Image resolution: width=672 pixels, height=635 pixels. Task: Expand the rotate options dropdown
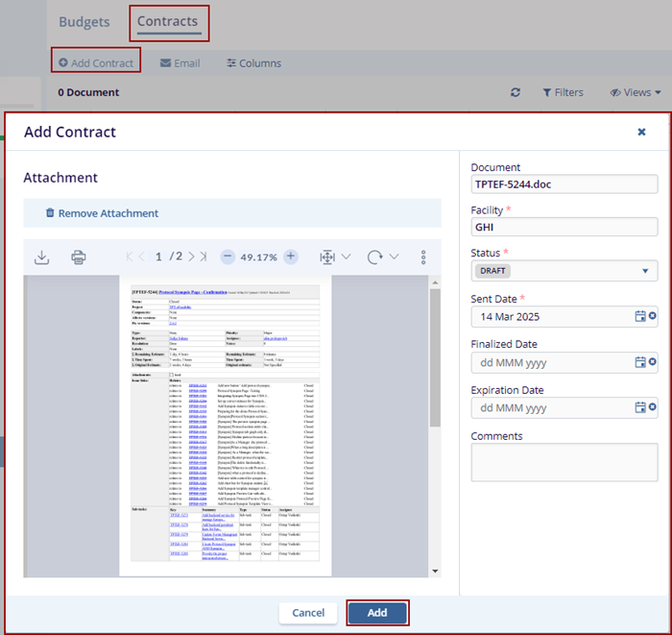tap(394, 257)
